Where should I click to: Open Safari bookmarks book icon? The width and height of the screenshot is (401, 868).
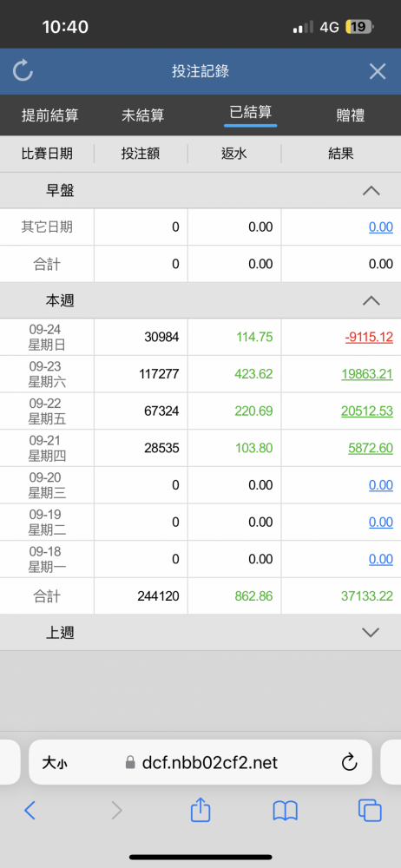click(x=286, y=811)
